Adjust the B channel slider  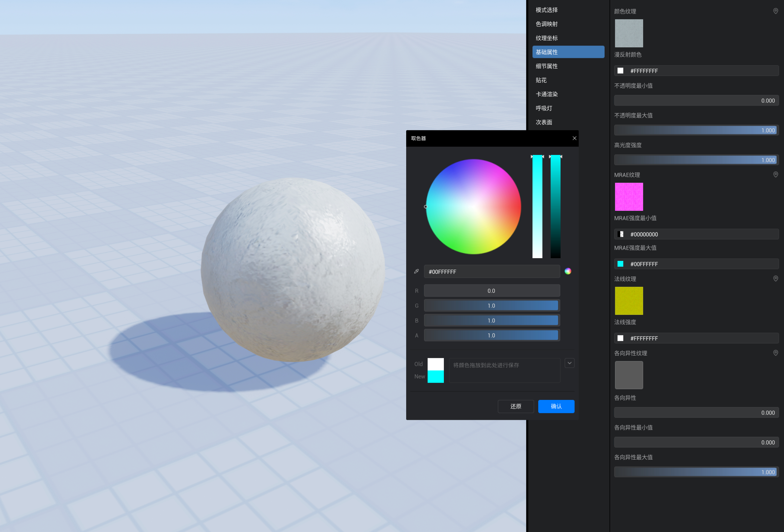pyautogui.click(x=492, y=320)
